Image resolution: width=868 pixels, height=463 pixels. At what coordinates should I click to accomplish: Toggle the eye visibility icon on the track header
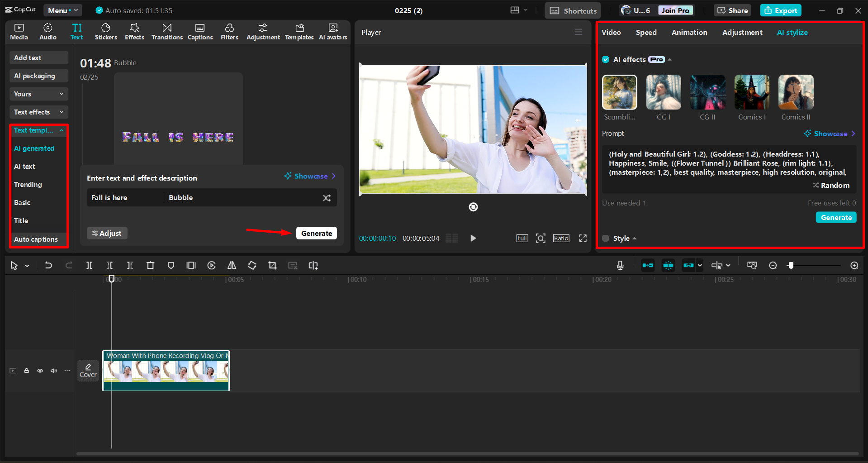click(x=40, y=370)
